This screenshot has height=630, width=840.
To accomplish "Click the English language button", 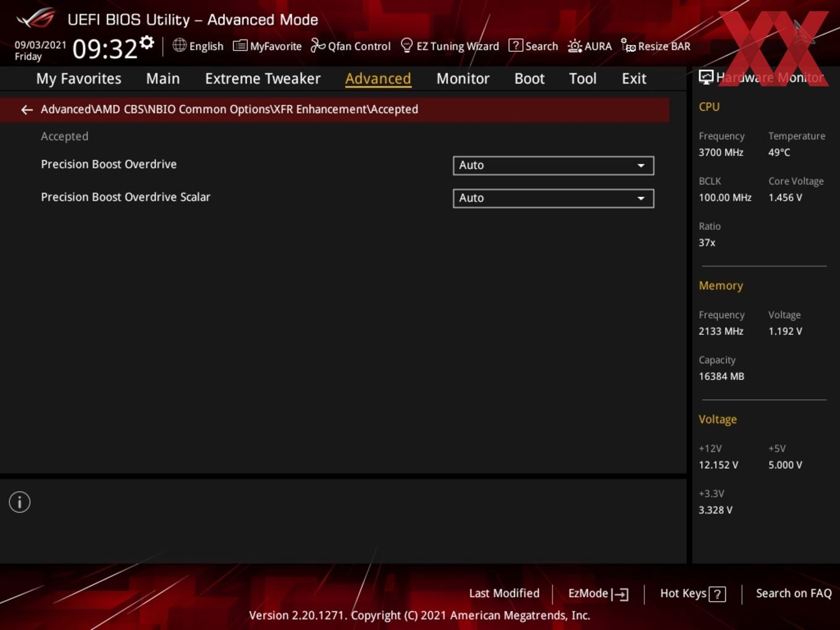I will click(198, 46).
